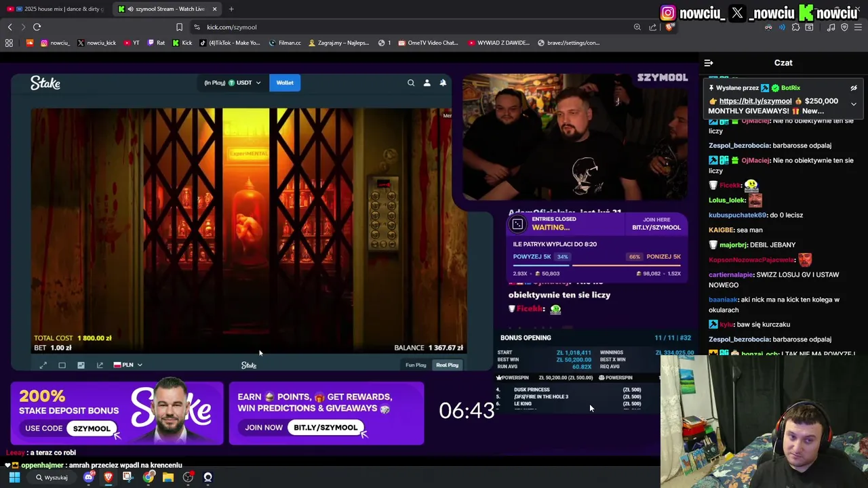Click the Czat panel header
The width and height of the screenshot is (868, 488).
[783, 63]
